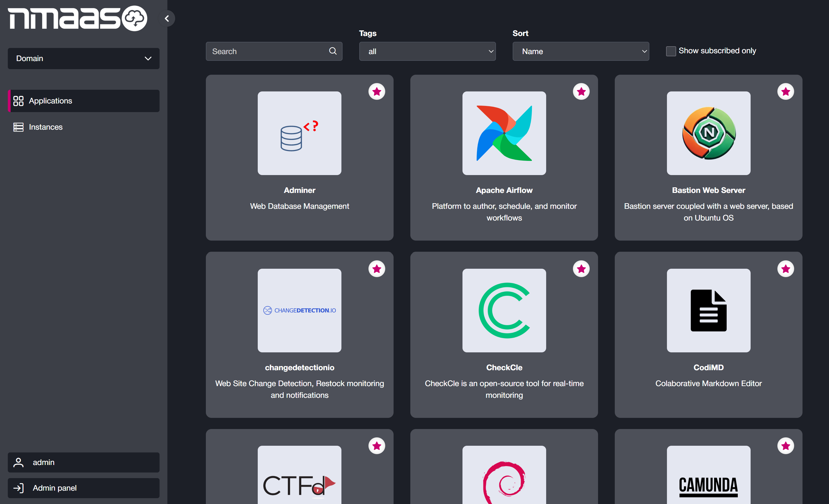The image size is (829, 504).
Task: Click the nmaas logo
Action: pos(78,18)
